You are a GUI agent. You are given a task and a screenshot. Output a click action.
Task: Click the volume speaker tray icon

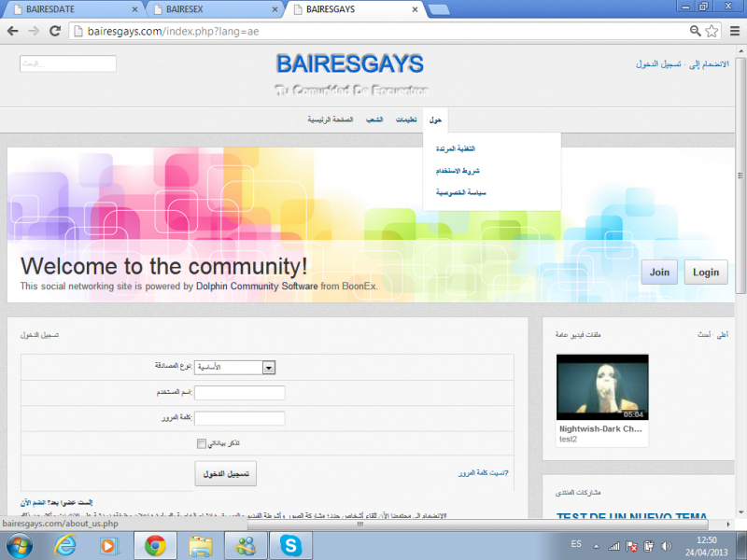pos(667,546)
